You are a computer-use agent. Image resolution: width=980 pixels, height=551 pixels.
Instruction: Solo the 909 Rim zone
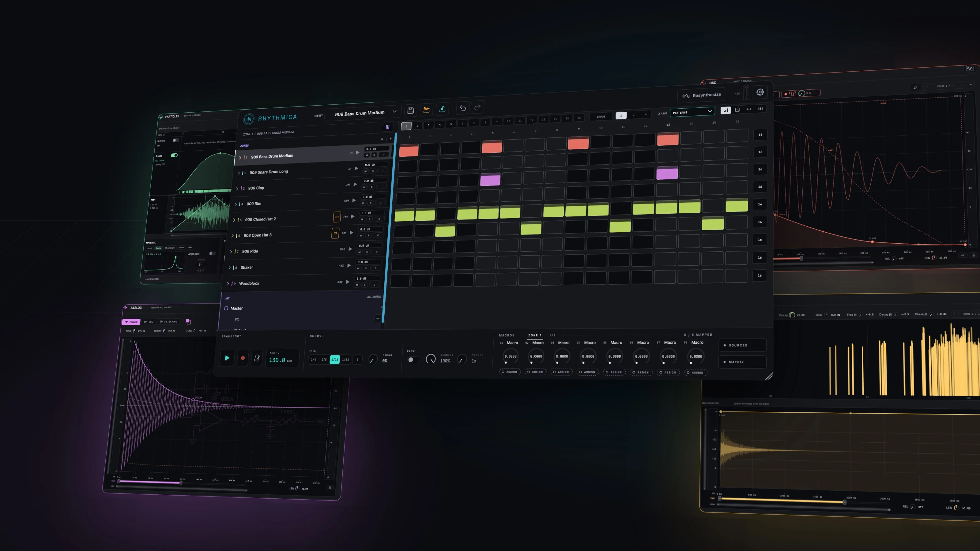pyautogui.click(x=371, y=203)
